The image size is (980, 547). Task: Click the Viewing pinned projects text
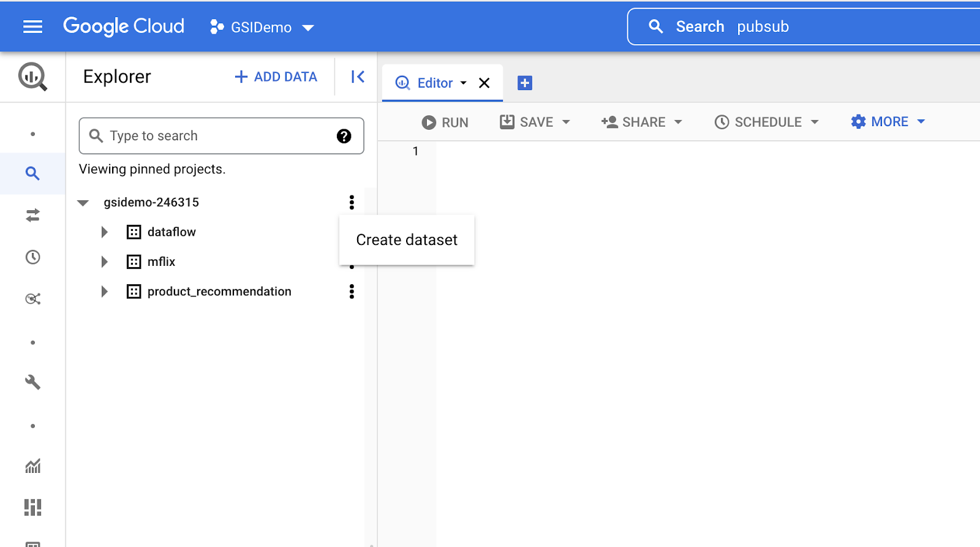pyautogui.click(x=152, y=169)
